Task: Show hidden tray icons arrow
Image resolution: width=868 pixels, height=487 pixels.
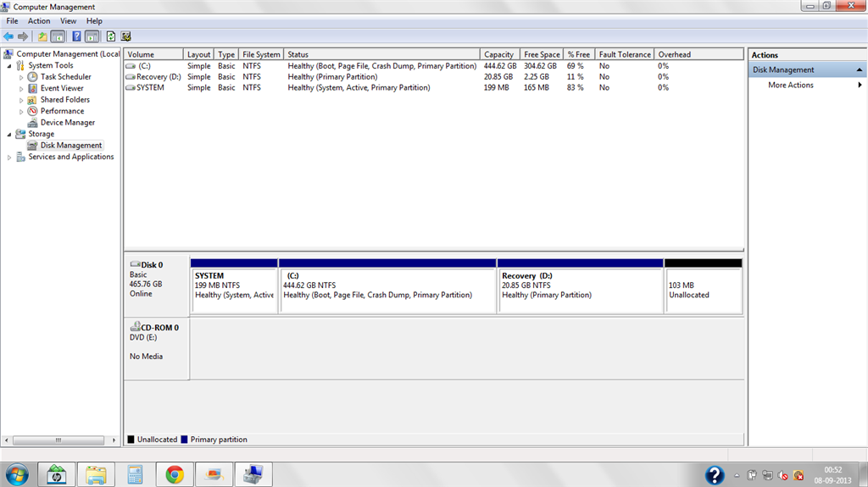Action: 737,475
